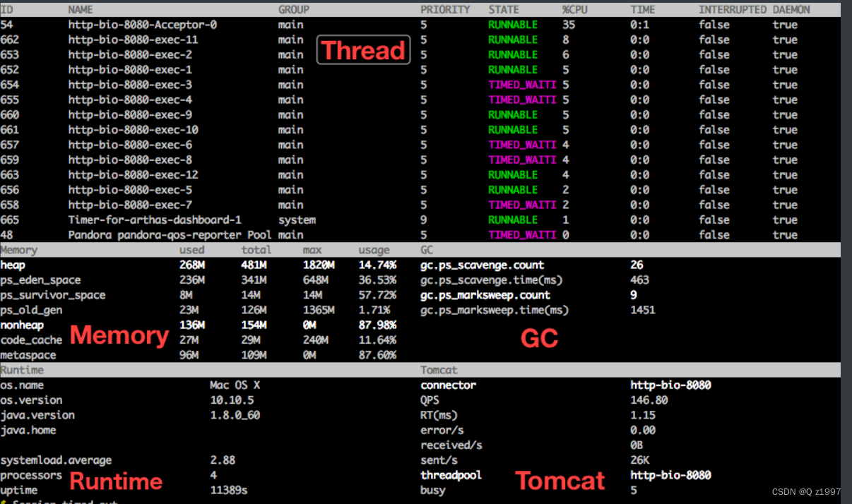Click uptime value 11389s
Viewport: 852px width, 504px height.
229,490
